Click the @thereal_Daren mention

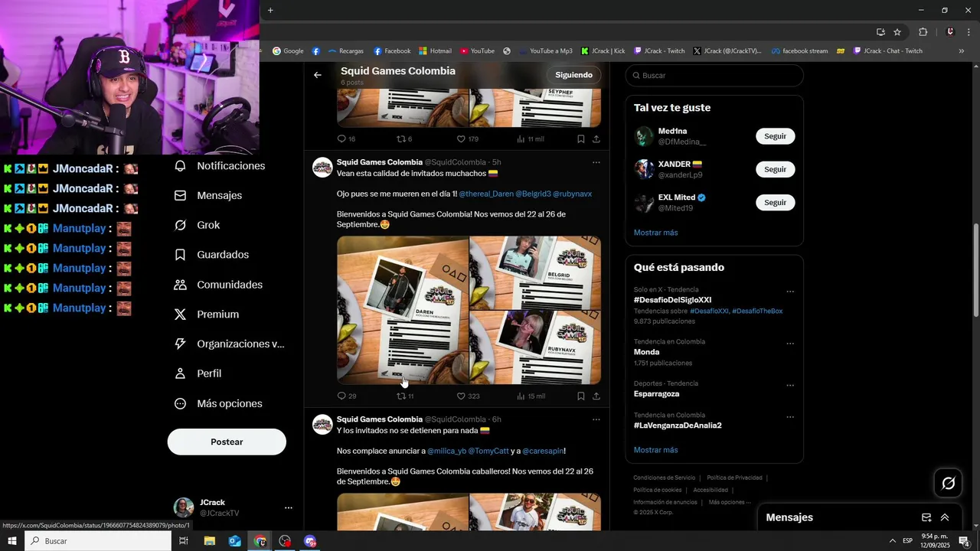click(486, 194)
